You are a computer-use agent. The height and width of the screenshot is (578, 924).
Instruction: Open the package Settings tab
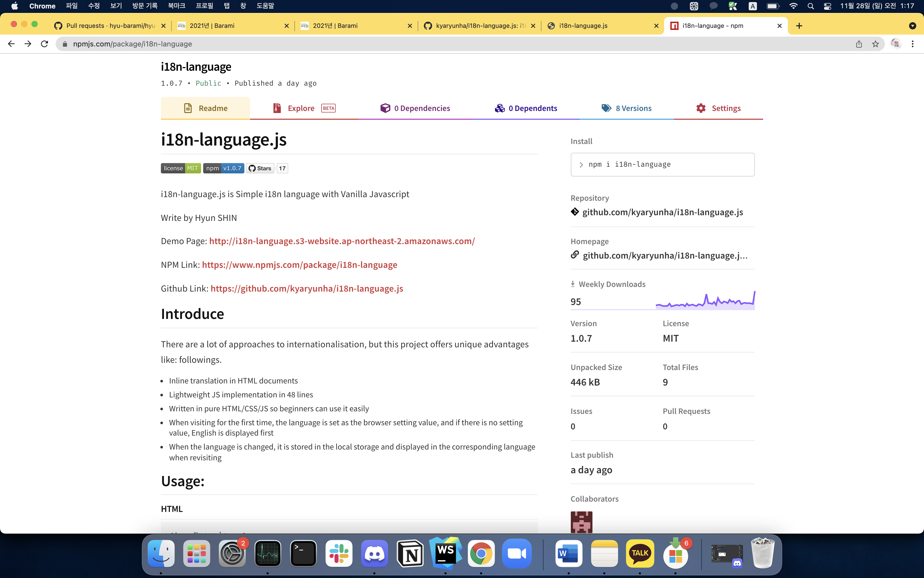718,108
